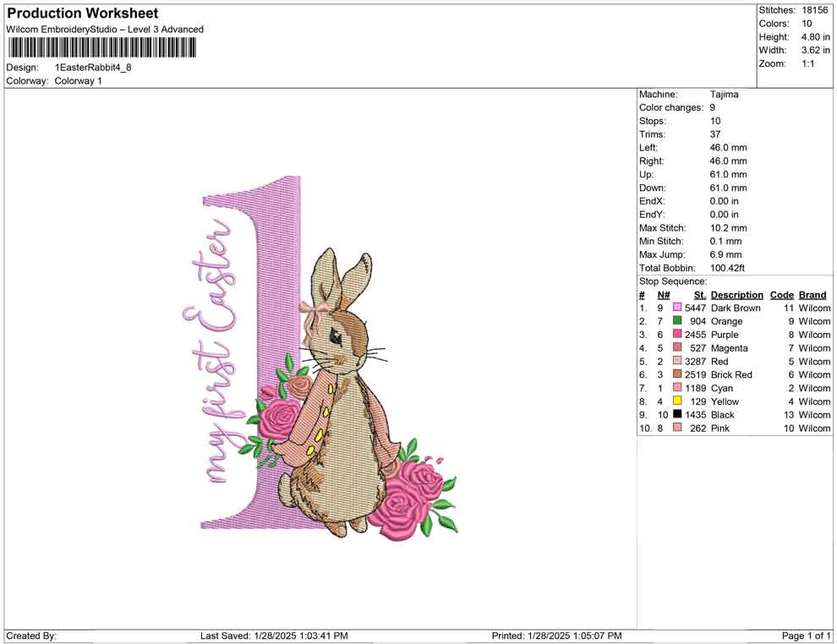Viewport: 837px width, 644px height.
Task: Click the Yellow description text
Action: click(725, 401)
